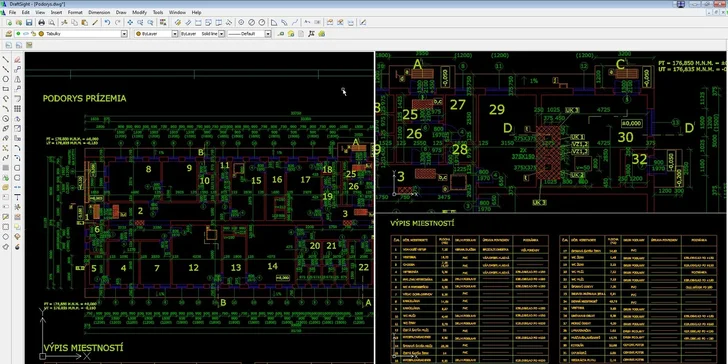Image resolution: width=728 pixels, height=364 pixels.
Task: Select room number 14 in the floor plan
Action: tap(273, 266)
